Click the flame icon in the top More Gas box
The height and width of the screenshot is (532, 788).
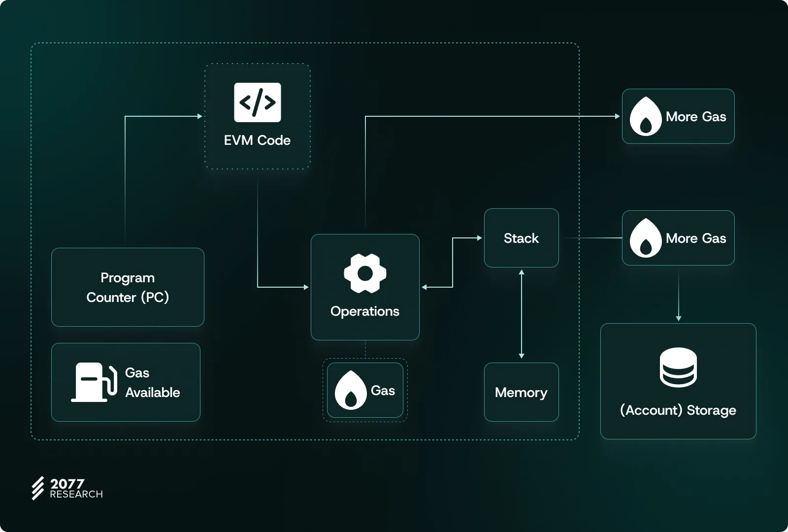click(x=645, y=117)
